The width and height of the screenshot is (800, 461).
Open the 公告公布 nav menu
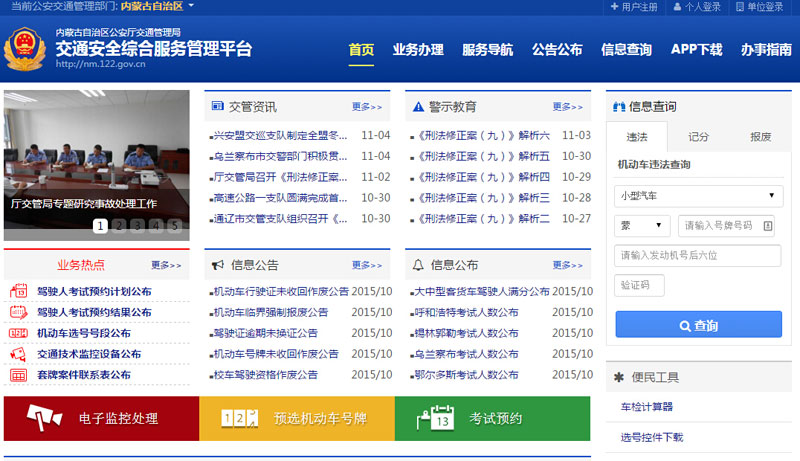click(557, 50)
